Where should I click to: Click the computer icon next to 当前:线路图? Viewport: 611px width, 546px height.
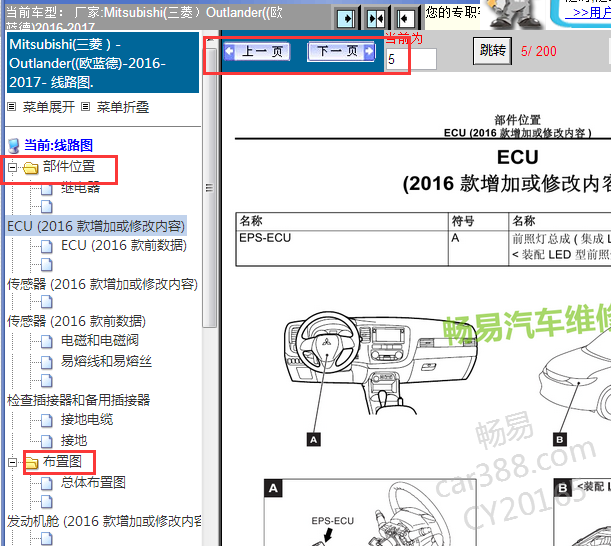click(14, 145)
